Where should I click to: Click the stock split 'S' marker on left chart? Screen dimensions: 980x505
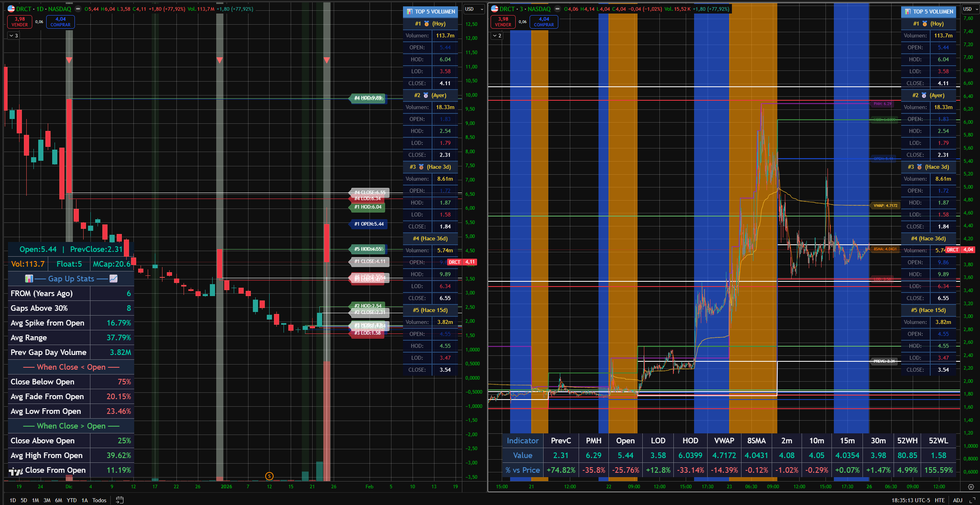tap(269, 476)
